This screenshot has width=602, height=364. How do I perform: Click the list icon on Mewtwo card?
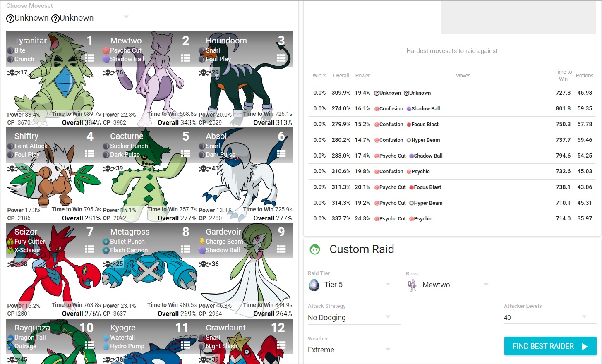185,58
